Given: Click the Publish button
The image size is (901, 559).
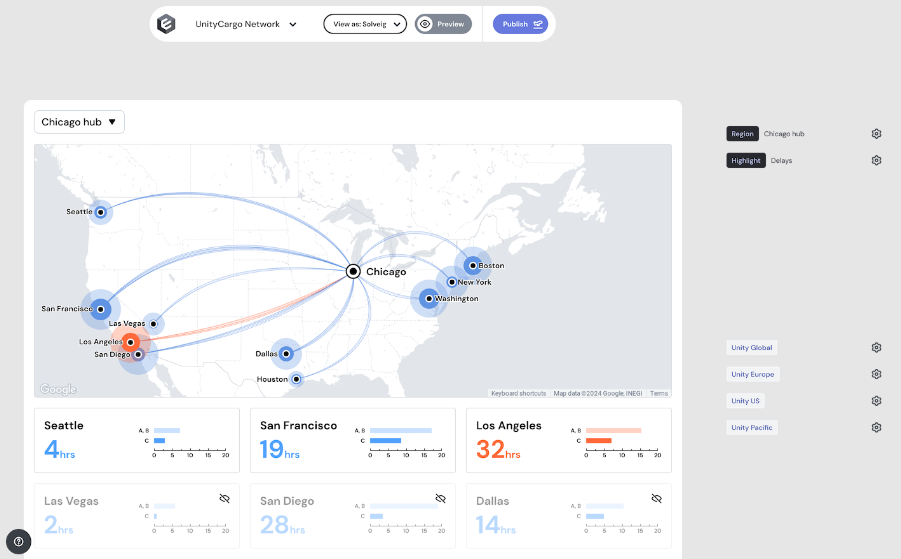Looking at the screenshot, I should pyautogui.click(x=520, y=24).
